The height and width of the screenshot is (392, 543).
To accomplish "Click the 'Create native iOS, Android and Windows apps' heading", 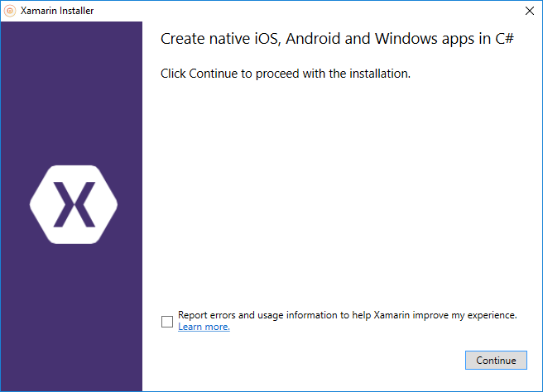I will pos(337,39).
